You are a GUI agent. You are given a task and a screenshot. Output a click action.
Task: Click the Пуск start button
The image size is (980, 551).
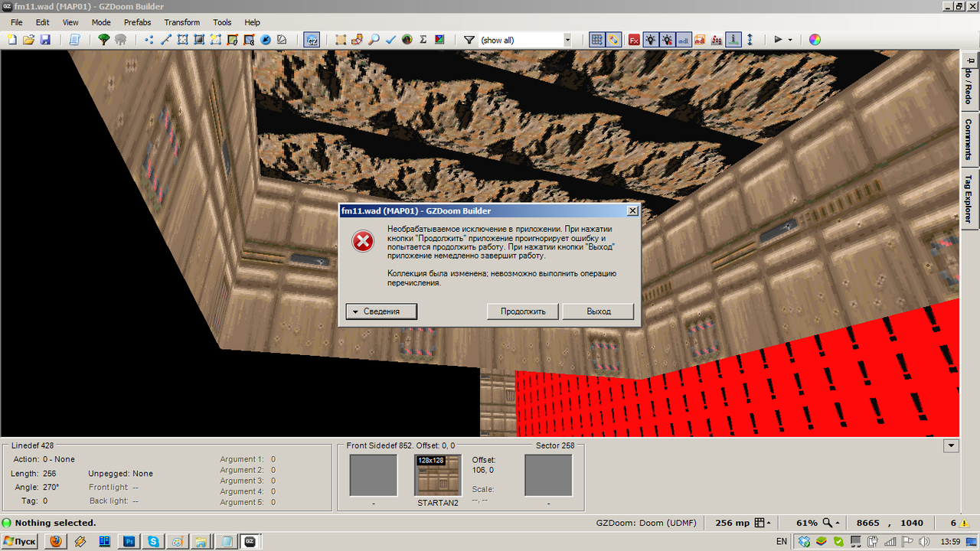[x=21, y=541]
